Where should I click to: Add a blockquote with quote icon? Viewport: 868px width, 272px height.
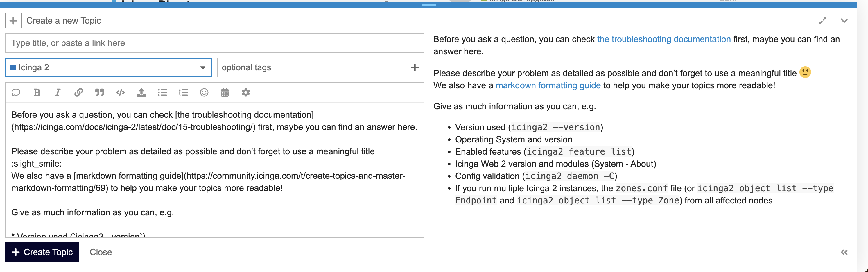click(99, 92)
